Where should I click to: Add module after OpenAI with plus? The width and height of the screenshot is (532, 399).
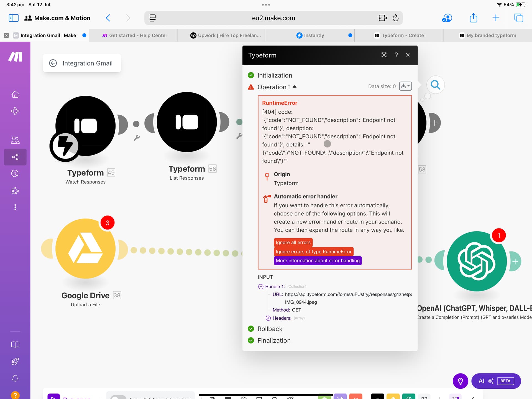tap(515, 261)
